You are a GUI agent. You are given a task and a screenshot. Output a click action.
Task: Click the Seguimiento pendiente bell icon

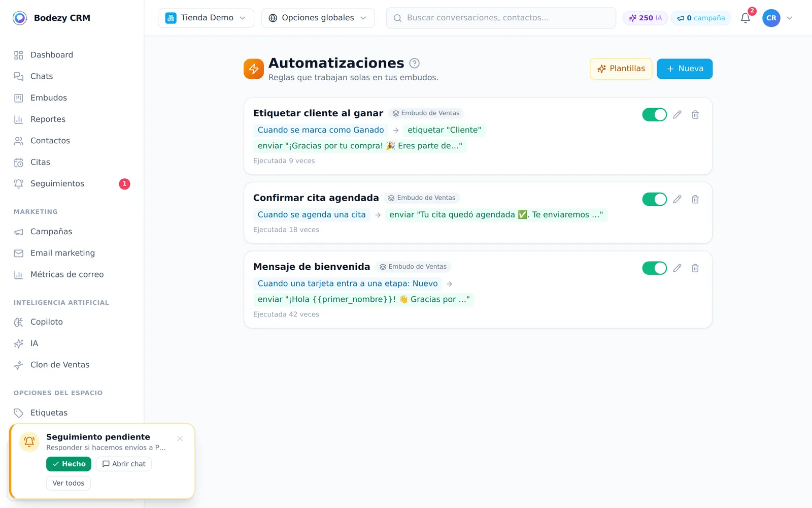pyautogui.click(x=29, y=441)
